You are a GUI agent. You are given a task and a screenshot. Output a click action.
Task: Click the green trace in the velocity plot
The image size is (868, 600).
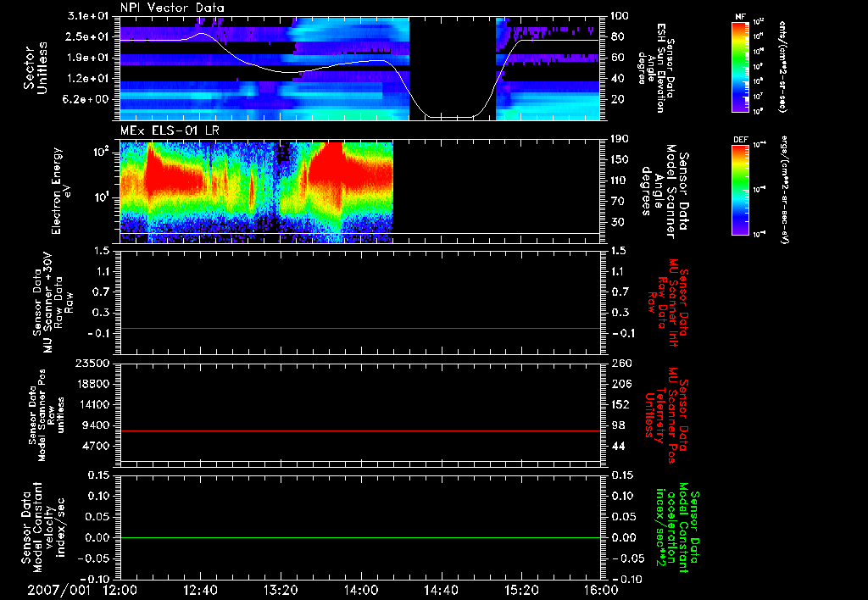[359, 537]
